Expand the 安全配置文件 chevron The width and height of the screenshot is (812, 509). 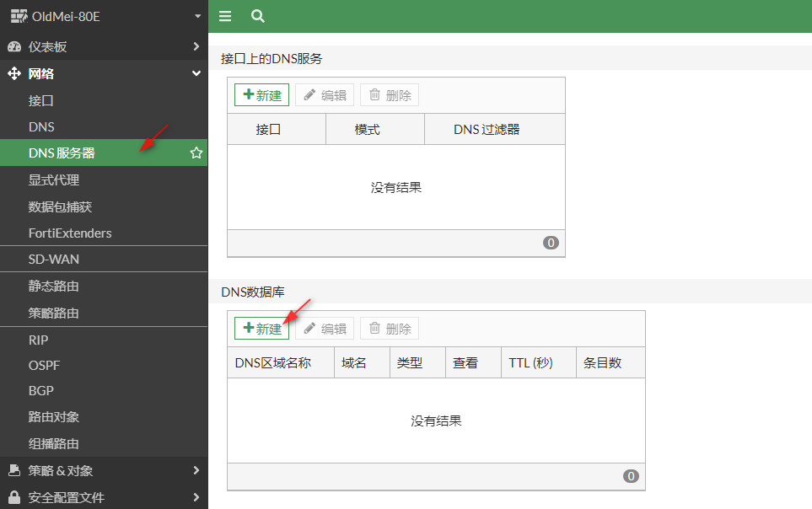point(196,497)
